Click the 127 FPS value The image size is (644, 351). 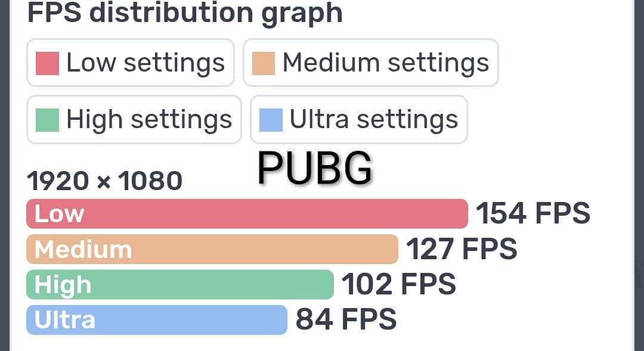(461, 249)
